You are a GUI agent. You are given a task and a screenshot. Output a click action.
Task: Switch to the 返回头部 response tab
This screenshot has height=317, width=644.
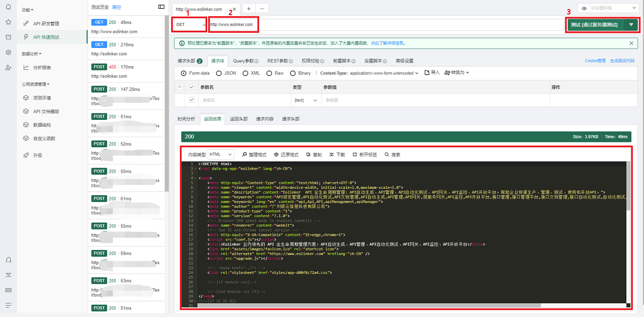click(238, 119)
